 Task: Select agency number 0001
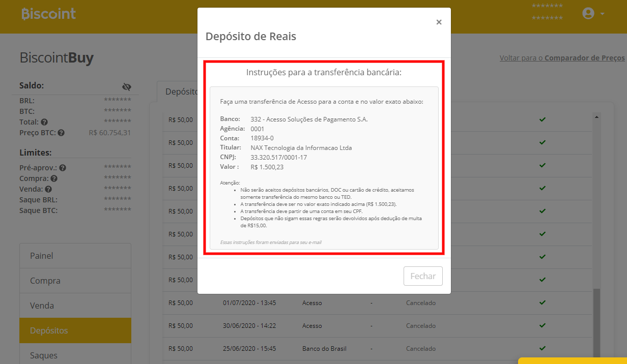click(258, 129)
